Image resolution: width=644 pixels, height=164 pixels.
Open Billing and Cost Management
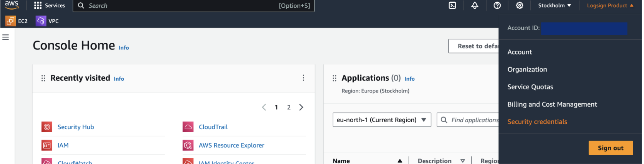pyautogui.click(x=552, y=104)
